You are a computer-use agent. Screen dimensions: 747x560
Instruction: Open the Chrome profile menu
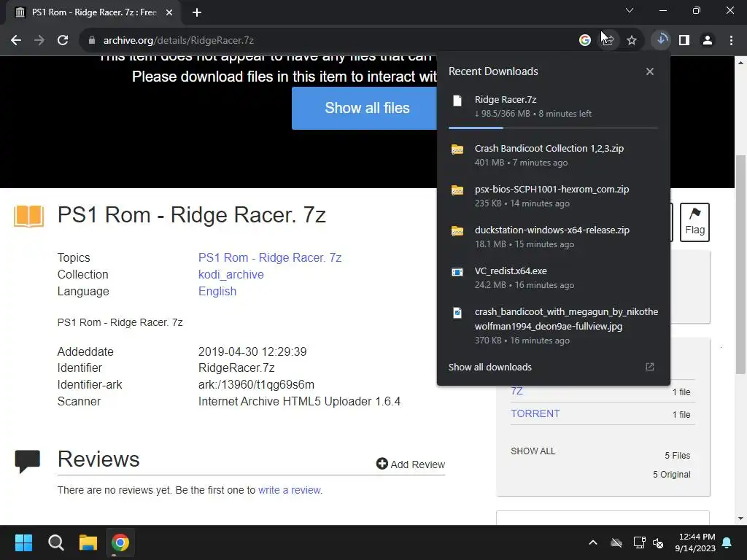pos(708,41)
